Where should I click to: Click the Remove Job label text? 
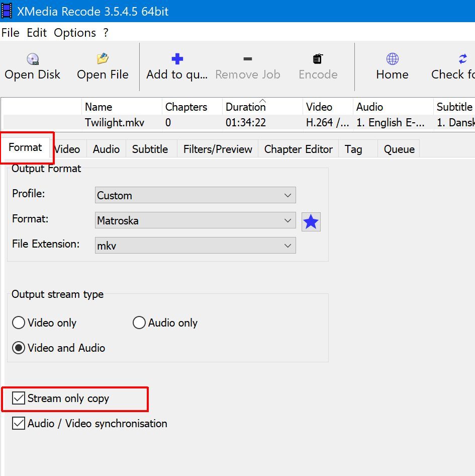247,74
